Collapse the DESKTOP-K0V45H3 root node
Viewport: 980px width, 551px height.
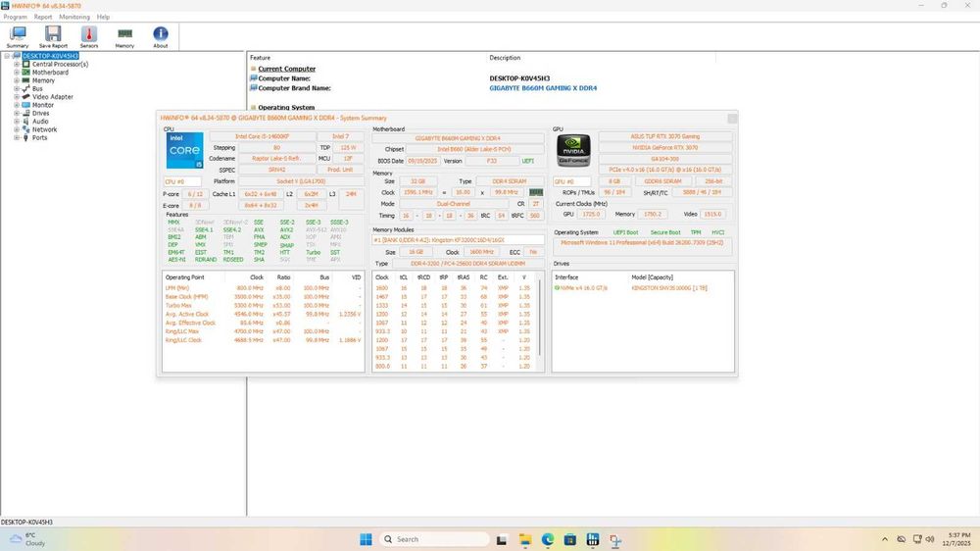coord(8,56)
